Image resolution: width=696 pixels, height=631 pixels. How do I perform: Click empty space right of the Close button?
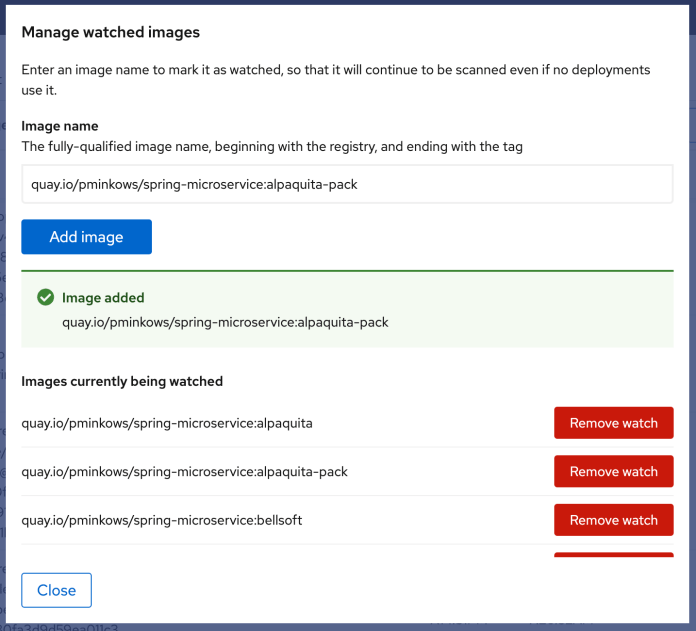380,590
